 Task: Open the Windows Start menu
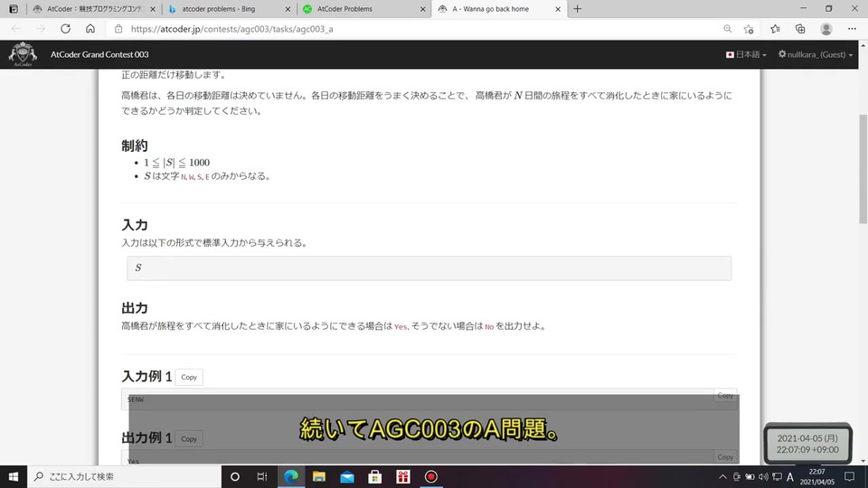pos(14,476)
